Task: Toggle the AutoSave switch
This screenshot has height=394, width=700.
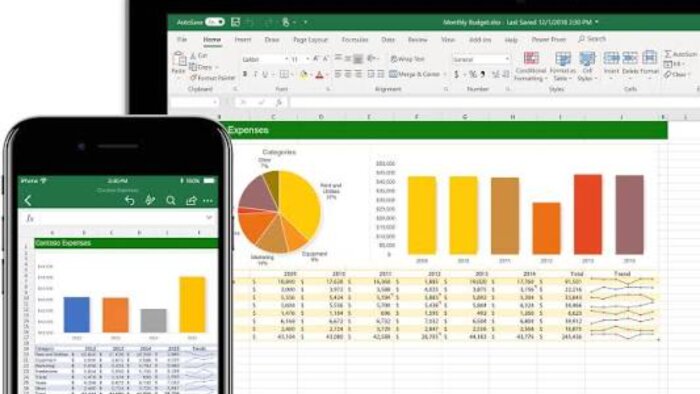Action: click(x=215, y=22)
